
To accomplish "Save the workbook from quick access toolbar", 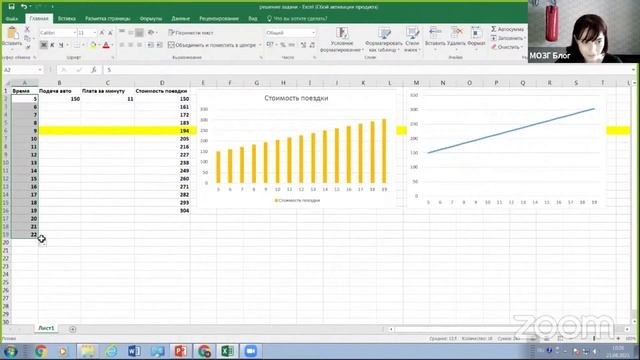I will coord(11,7).
